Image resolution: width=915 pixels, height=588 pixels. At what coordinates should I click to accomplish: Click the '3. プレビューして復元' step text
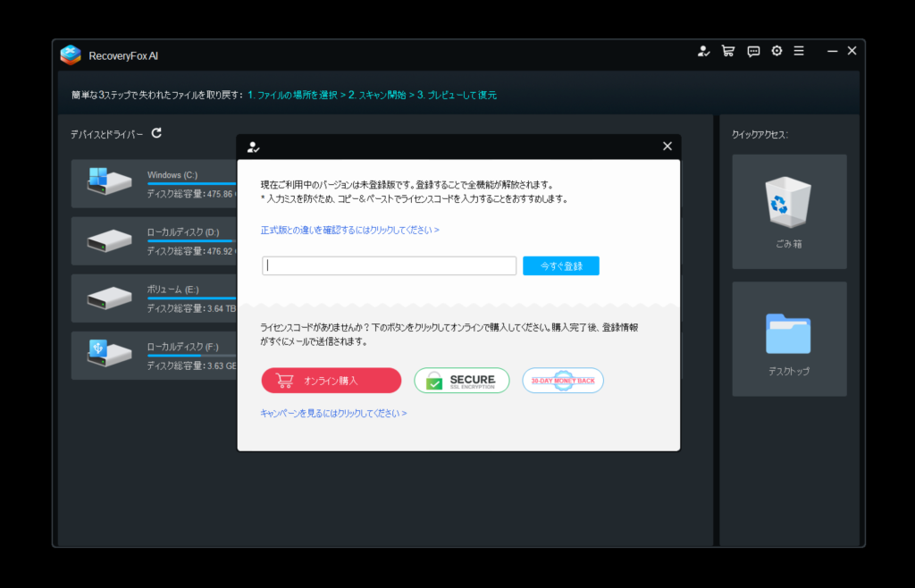point(457,95)
